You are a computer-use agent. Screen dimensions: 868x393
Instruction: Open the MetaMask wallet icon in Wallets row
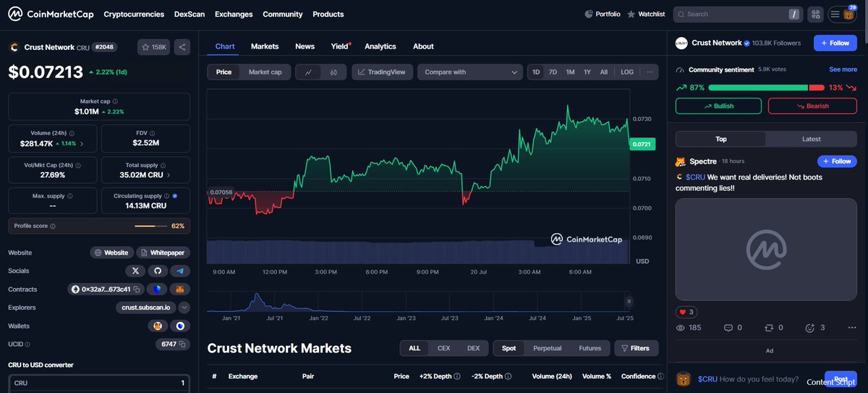158,326
